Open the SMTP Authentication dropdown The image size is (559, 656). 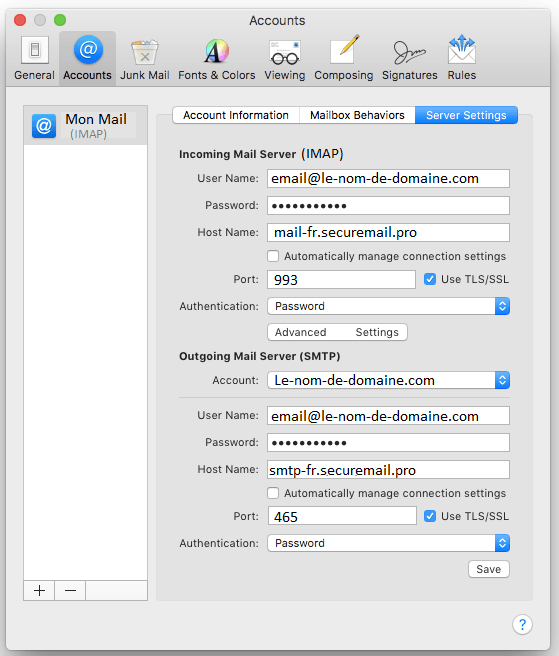(388, 543)
